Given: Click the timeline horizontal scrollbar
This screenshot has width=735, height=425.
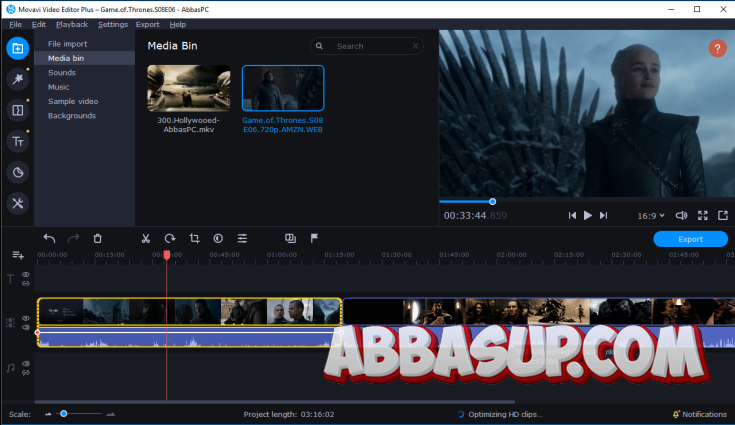Looking at the screenshot, I should tap(275, 402).
